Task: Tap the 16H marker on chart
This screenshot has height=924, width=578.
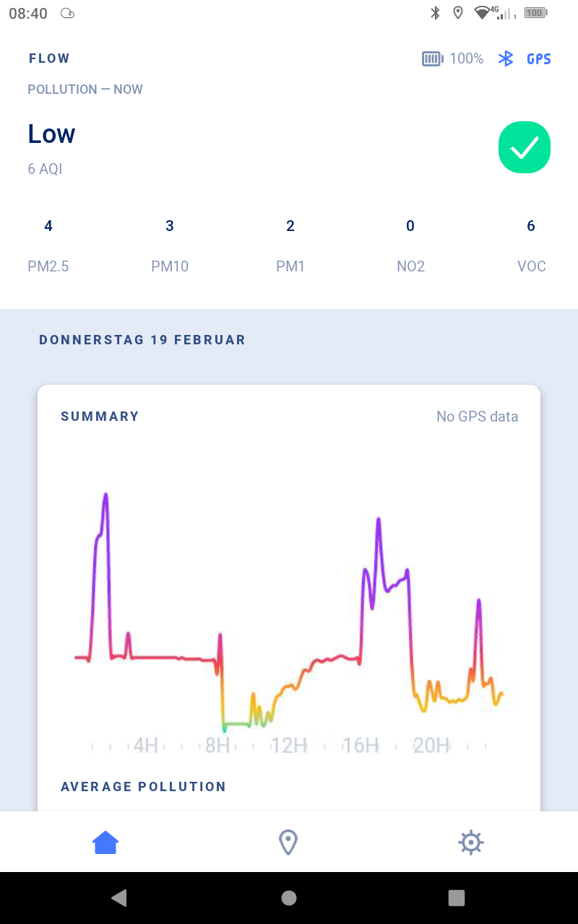Action: 361,745
